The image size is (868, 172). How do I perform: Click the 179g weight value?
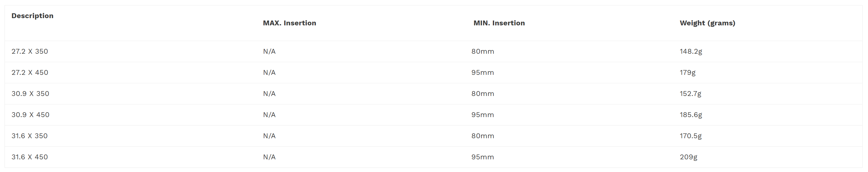(x=687, y=73)
